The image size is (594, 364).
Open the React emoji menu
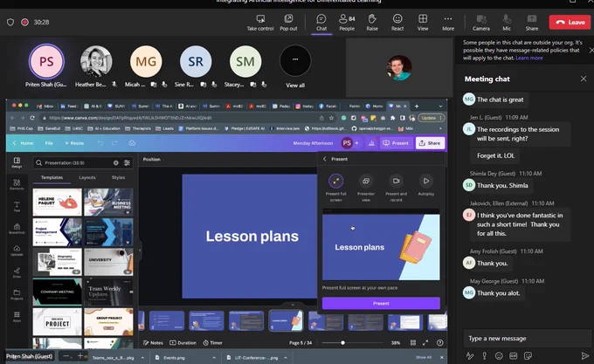[x=397, y=23]
